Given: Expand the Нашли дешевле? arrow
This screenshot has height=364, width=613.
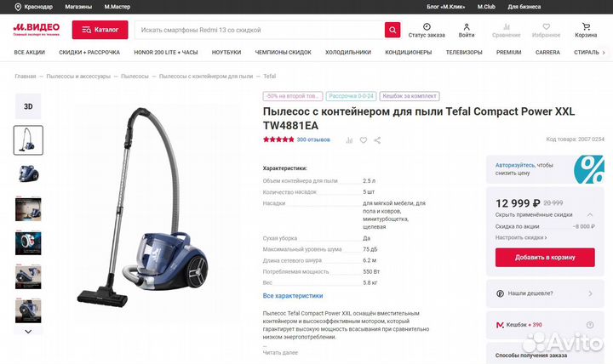Looking at the screenshot, I should [590, 293].
